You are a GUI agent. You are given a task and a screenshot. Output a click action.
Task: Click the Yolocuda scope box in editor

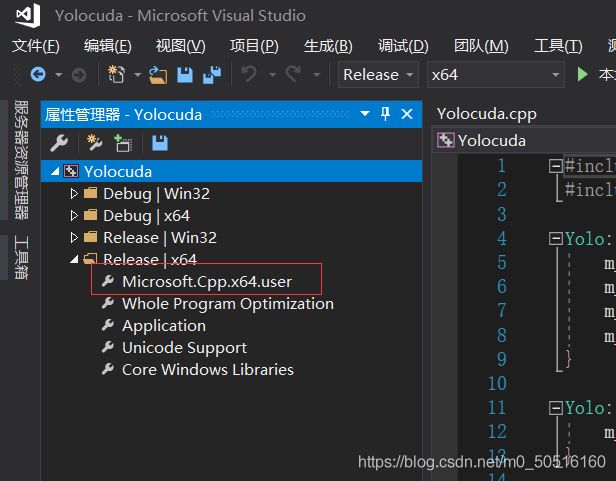[525, 140]
